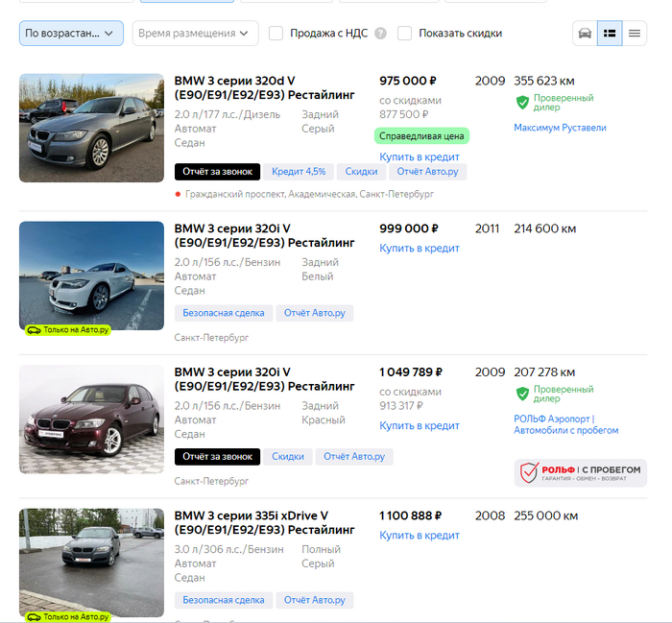Click 'Только на Авто.ру' badge on white BMW
The image size is (672, 623).
67,329
